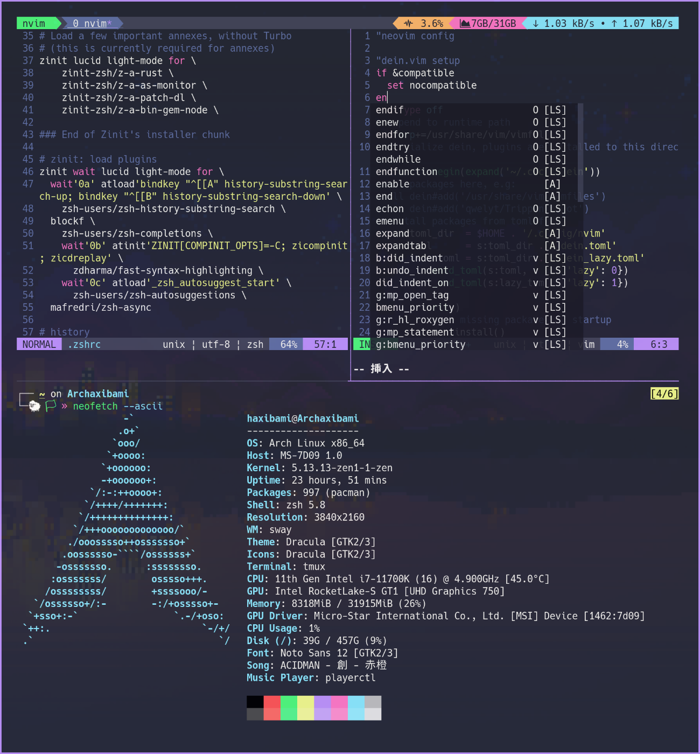Choose endfor from the completion popup
Image resolution: width=700 pixels, height=754 pixels.
(474, 135)
